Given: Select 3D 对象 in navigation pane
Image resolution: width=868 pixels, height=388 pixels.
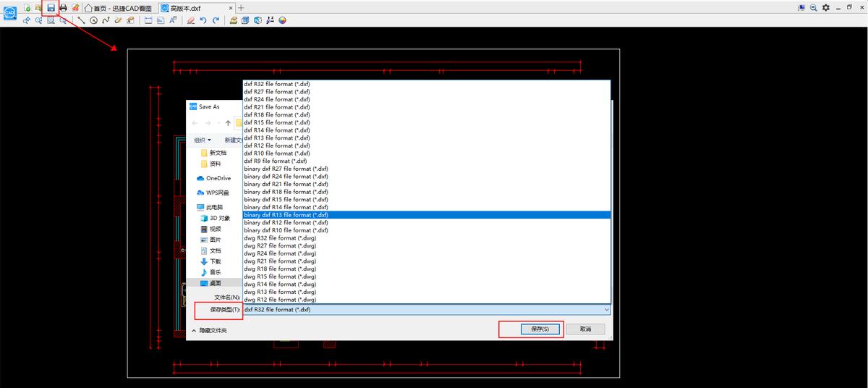Looking at the screenshot, I should pyautogui.click(x=216, y=218).
